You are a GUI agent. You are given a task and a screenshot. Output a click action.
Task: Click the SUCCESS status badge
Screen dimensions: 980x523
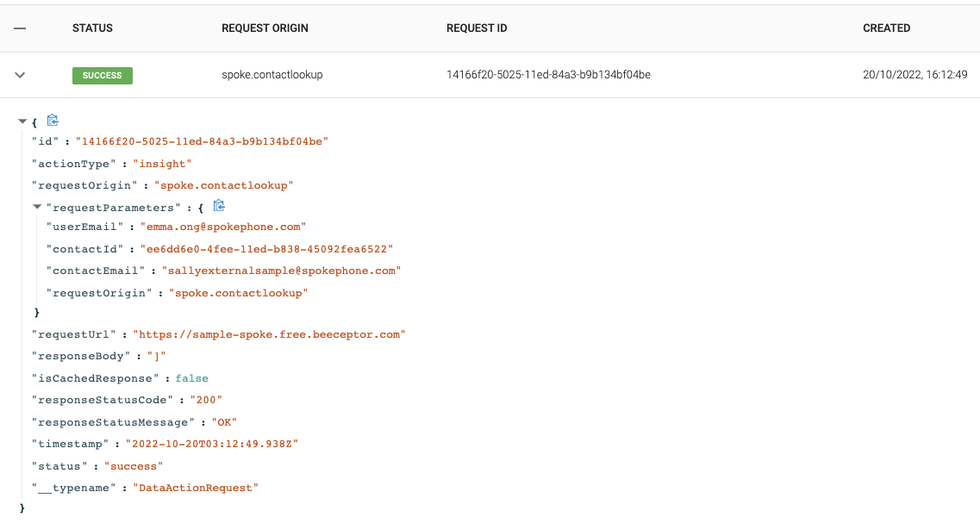pos(103,75)
